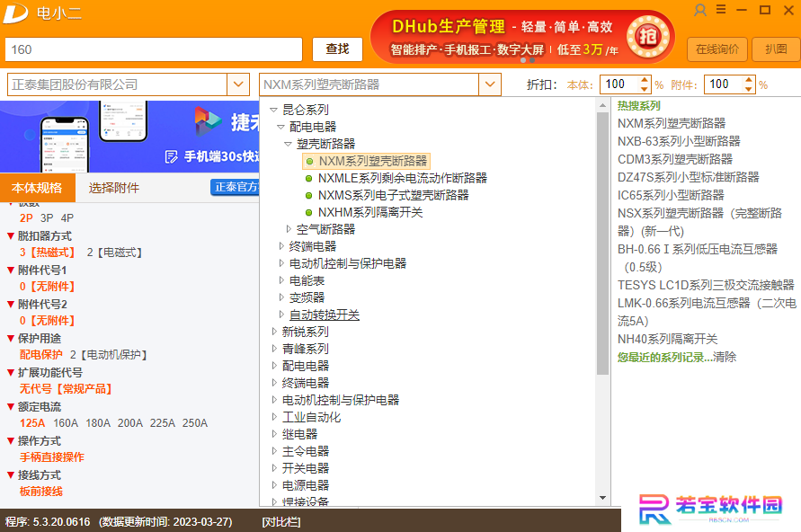Open the hamburger menu icon in title bar
801x532 pixels.
coord(721,9)
